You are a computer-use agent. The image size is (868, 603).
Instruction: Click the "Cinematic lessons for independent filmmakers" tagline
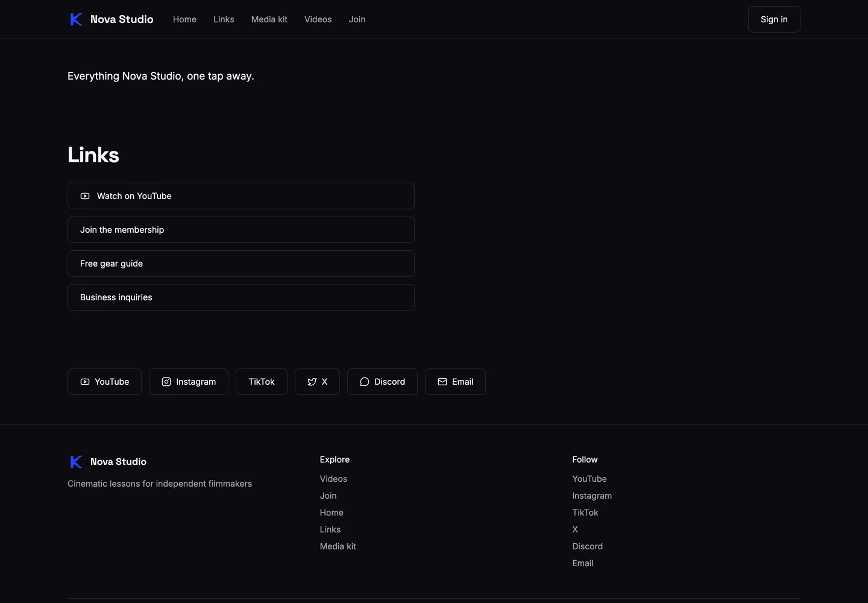click(x=160, y=484)
